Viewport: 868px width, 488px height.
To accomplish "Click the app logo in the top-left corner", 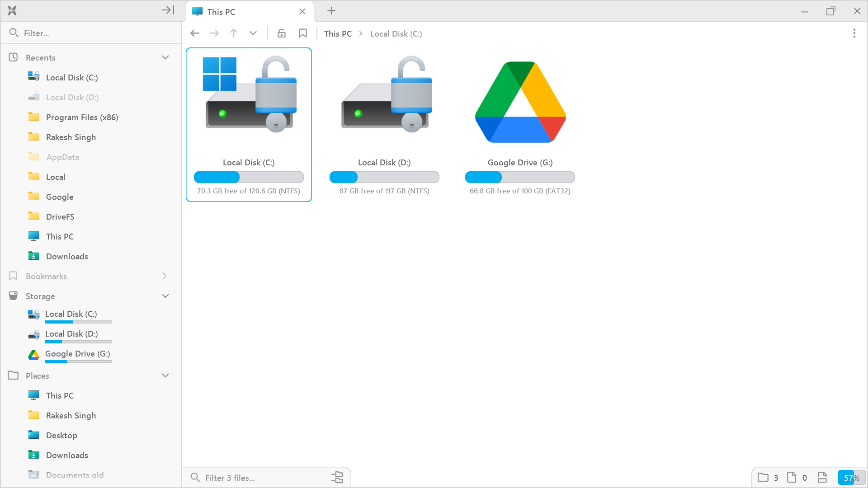I will [12, 10].
